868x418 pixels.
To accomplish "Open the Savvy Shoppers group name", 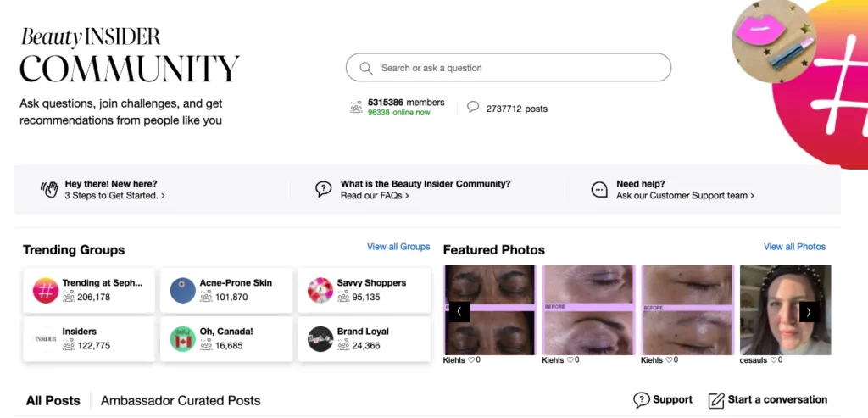I will (x=371, y=283).
